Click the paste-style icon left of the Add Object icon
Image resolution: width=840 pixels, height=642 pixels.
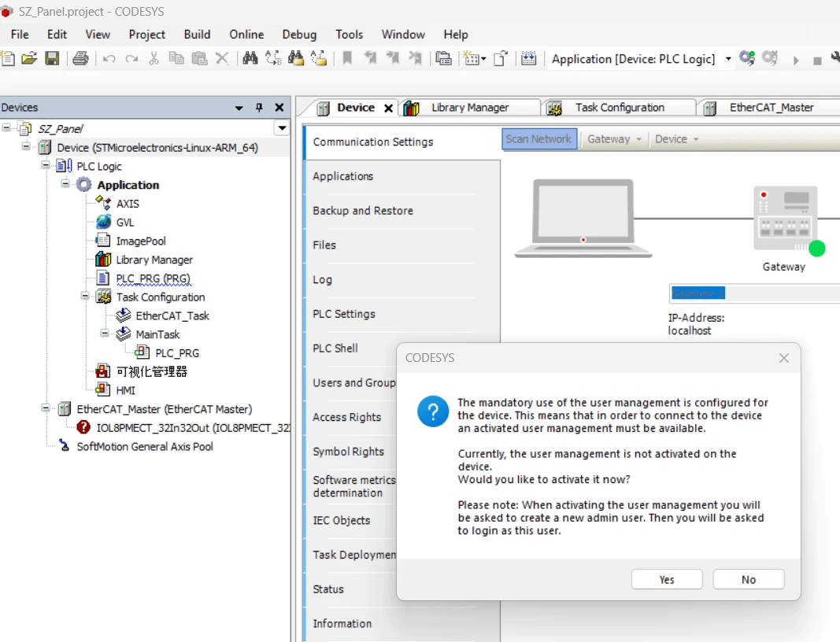coord(443,58)
